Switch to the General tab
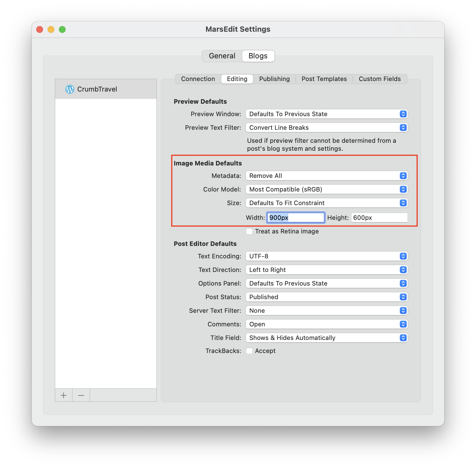Image resolution: width=476 pixels, height=468 pixels. click(x=222, y=56)
